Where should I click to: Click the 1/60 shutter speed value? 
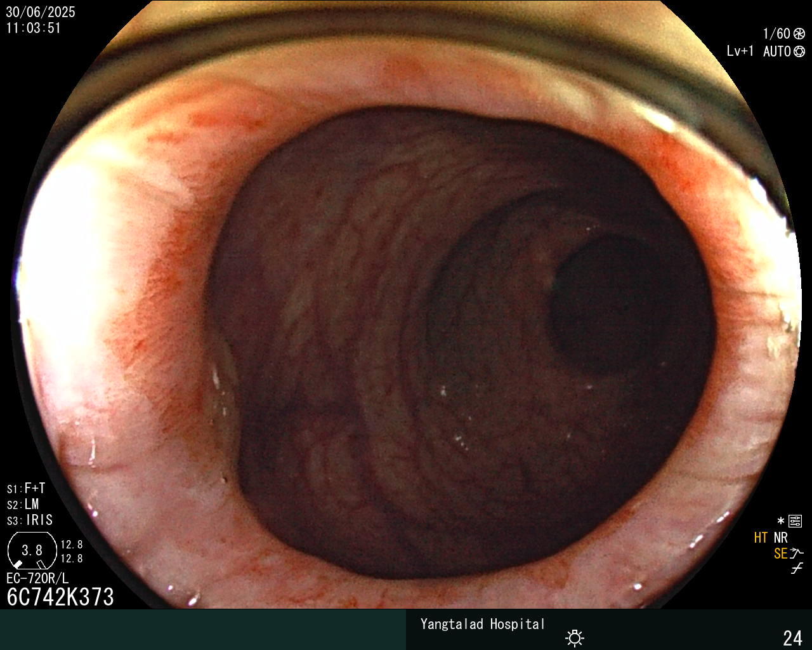tap(776, 34)
